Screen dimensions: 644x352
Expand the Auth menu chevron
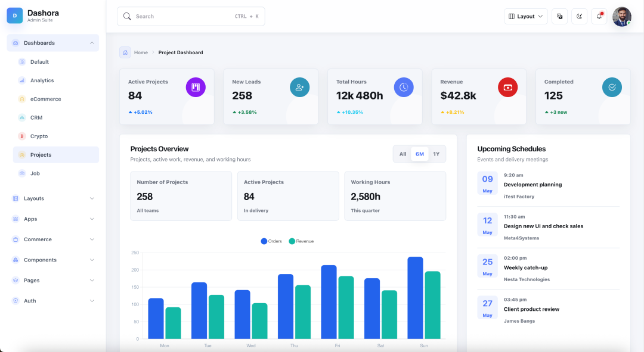tap(92, 301)
